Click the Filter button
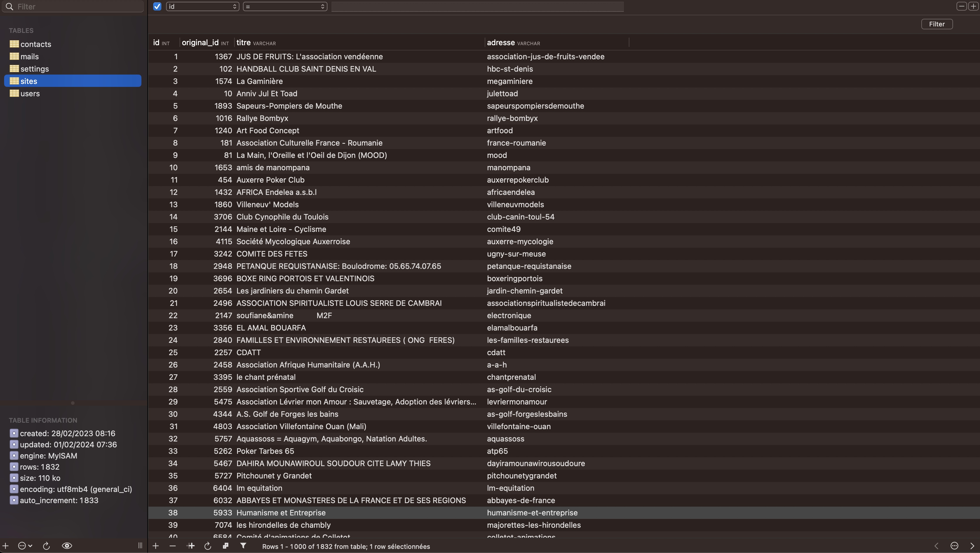The height and width of the screenshot is (553, 980). coord(937,24)
